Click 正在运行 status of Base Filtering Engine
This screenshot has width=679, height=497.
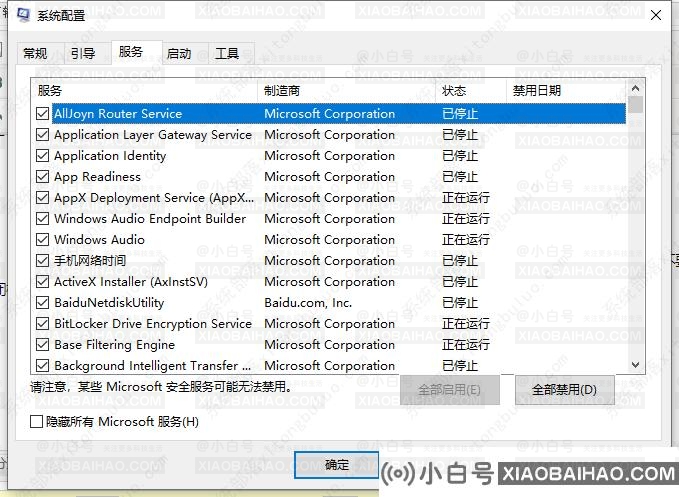click(x=466, y=345)
